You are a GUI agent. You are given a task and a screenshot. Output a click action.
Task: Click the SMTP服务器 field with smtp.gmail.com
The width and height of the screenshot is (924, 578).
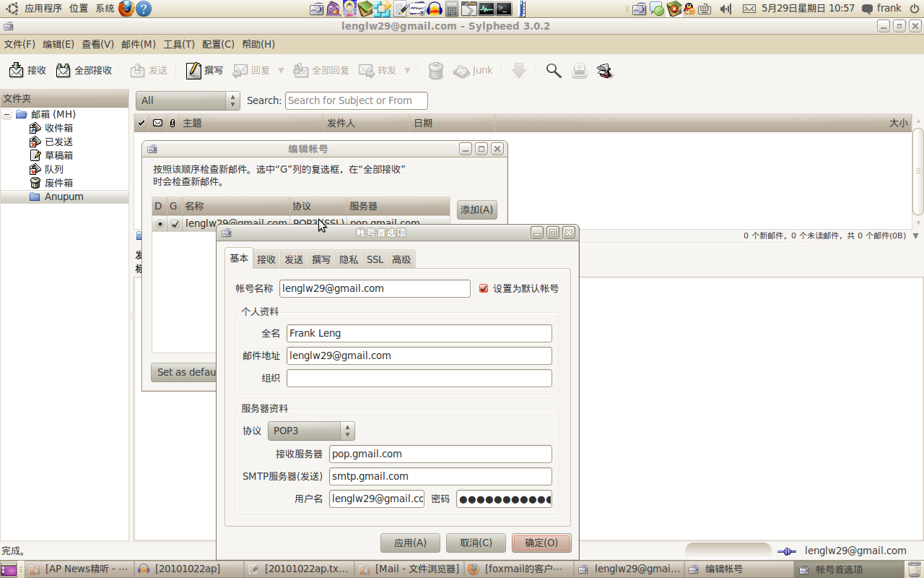[x=440, y=476]
